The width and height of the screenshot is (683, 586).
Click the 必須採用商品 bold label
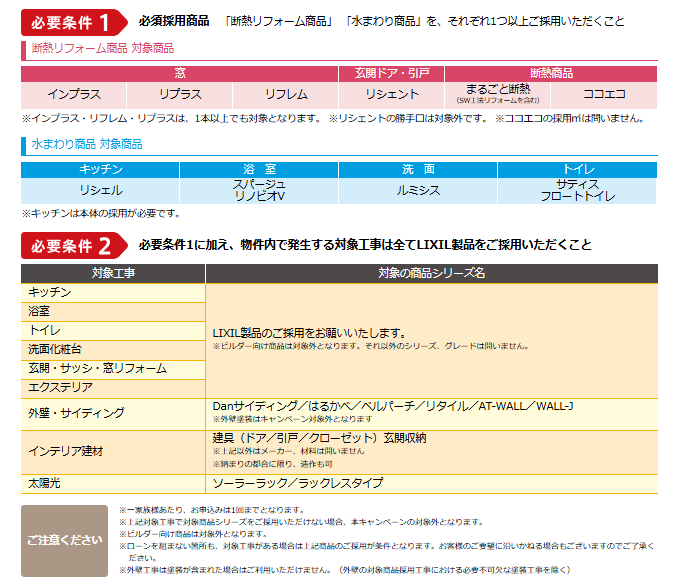point(174,21)
